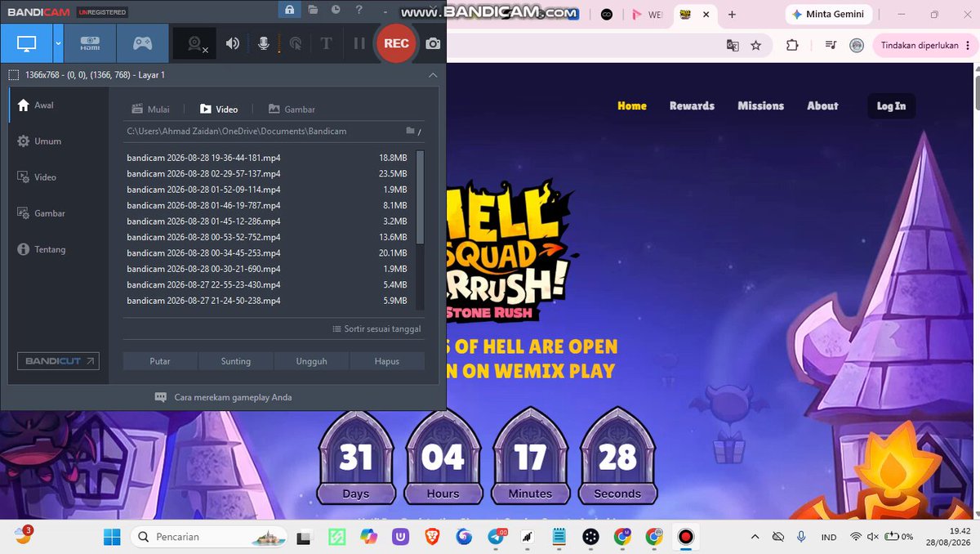Open Chrome extensions puzzle icon

coord(791,46)
